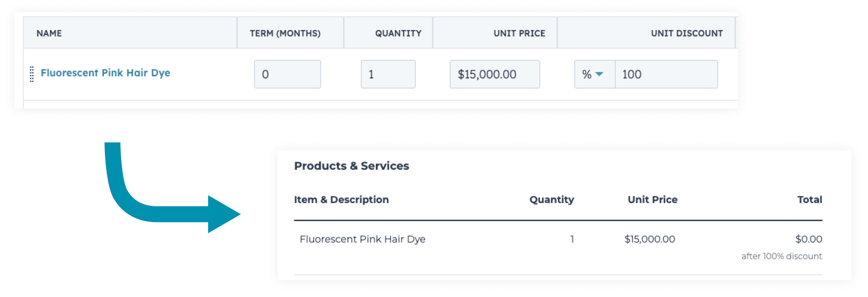868x297 pixels.
Task: Click the Quantity label in the quote preview
Action: (551, 200)
